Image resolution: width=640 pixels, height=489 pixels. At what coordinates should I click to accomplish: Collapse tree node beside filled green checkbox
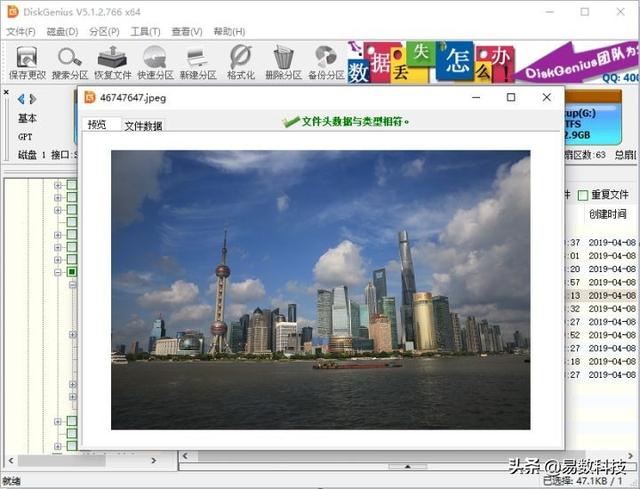coord(58,272)
